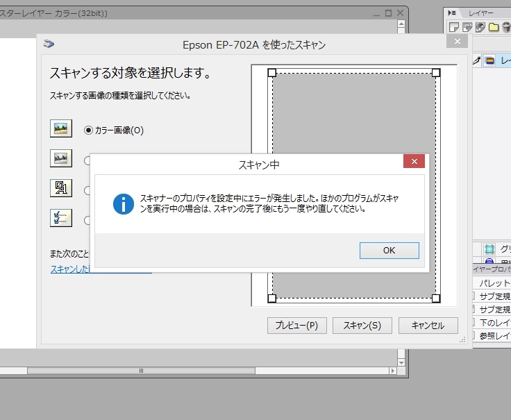Click the 参照レイ... row in layer properties
The image size is (511, 420).
(x=492, y=335)
